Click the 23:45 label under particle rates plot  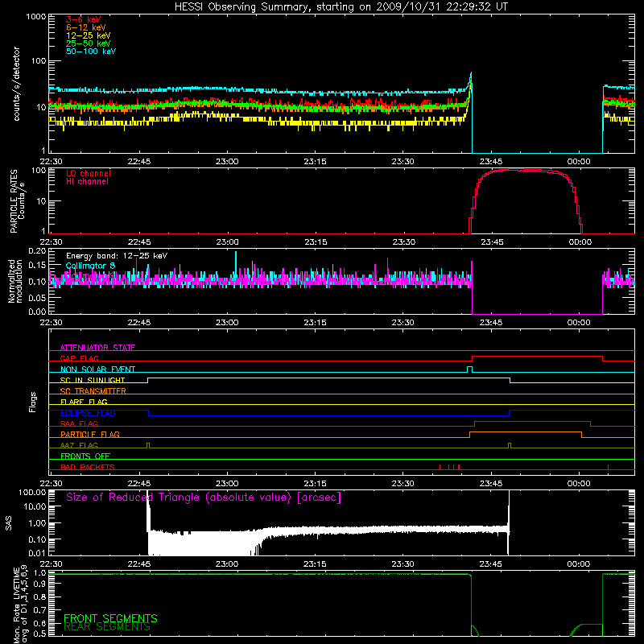(x=492, y=242)
